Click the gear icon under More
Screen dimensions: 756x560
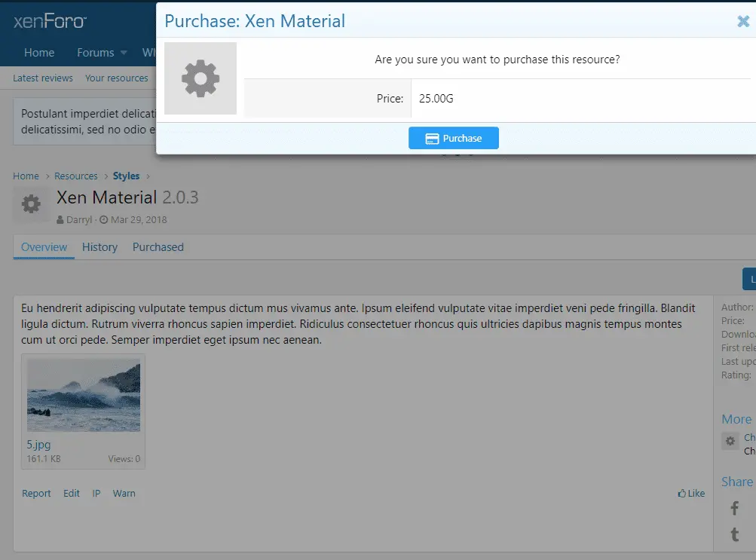point(730,441)
